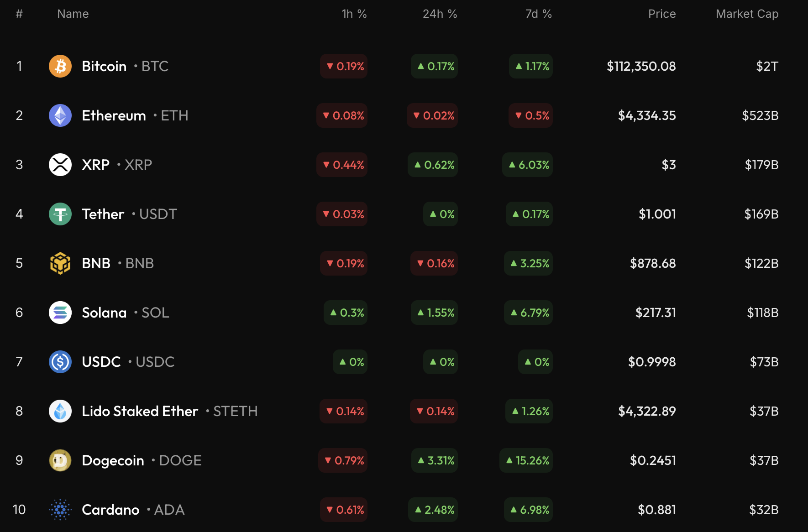This screenshot has height=532, width=808.
Task: Click Bitcoin's price $112,350.08
Action: [641, 66]
